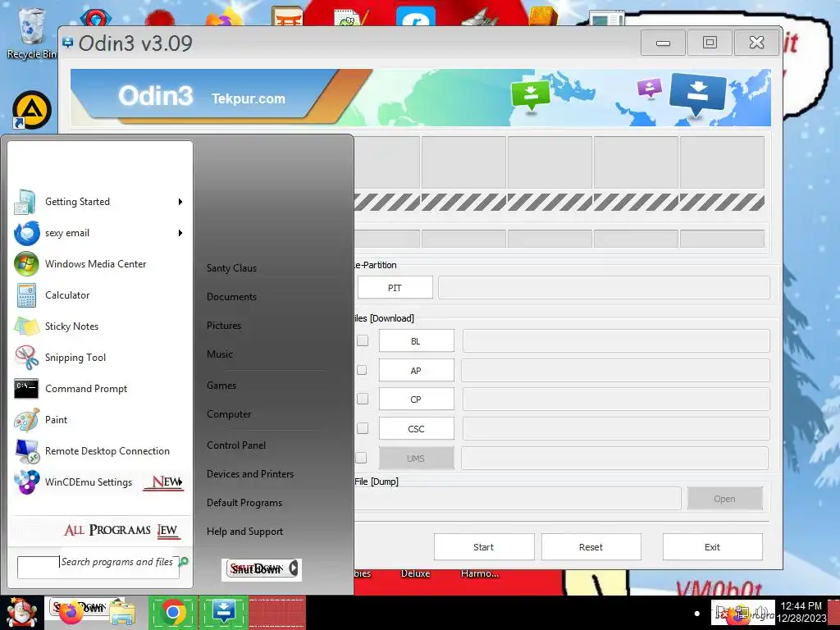Open the yellow A desktop shortcut

click(x=32, y=111)
